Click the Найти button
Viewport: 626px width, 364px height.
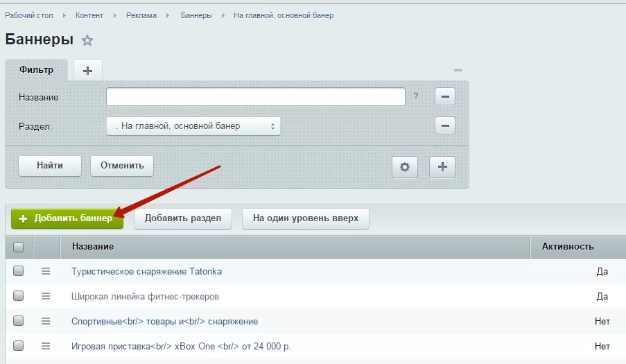(x=50, y=166)
